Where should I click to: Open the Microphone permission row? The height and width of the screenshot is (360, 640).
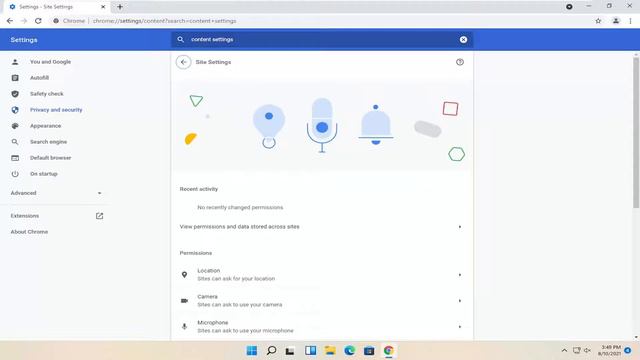point(322,327)
